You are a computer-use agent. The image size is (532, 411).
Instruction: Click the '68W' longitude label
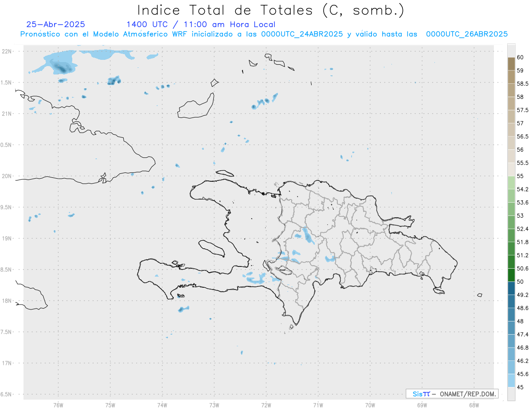click(x=474, y=405)
